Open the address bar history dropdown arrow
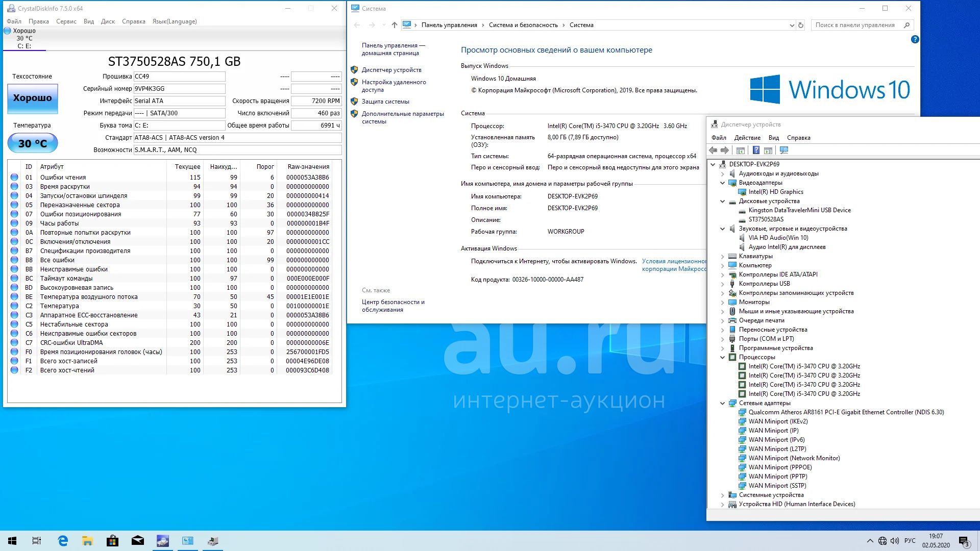This screenshot has height=551, width=980. (x=792, y=25)
